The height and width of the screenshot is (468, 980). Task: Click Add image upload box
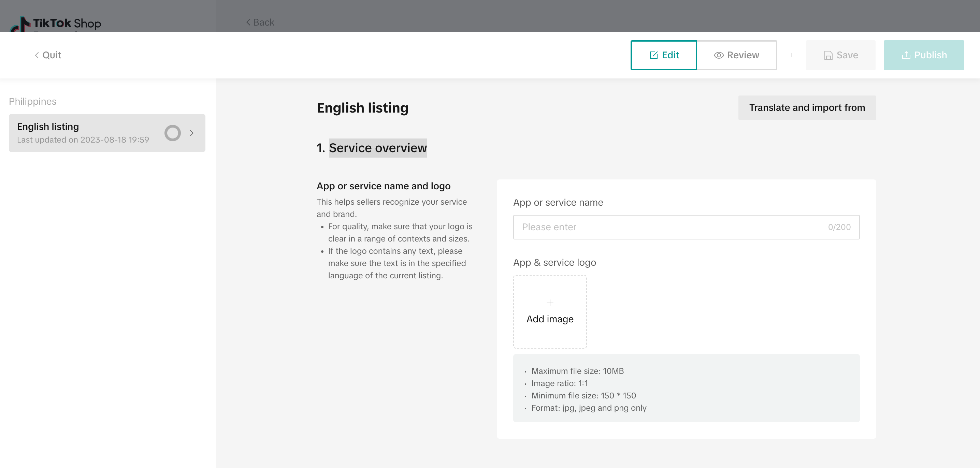pos(550,312)
